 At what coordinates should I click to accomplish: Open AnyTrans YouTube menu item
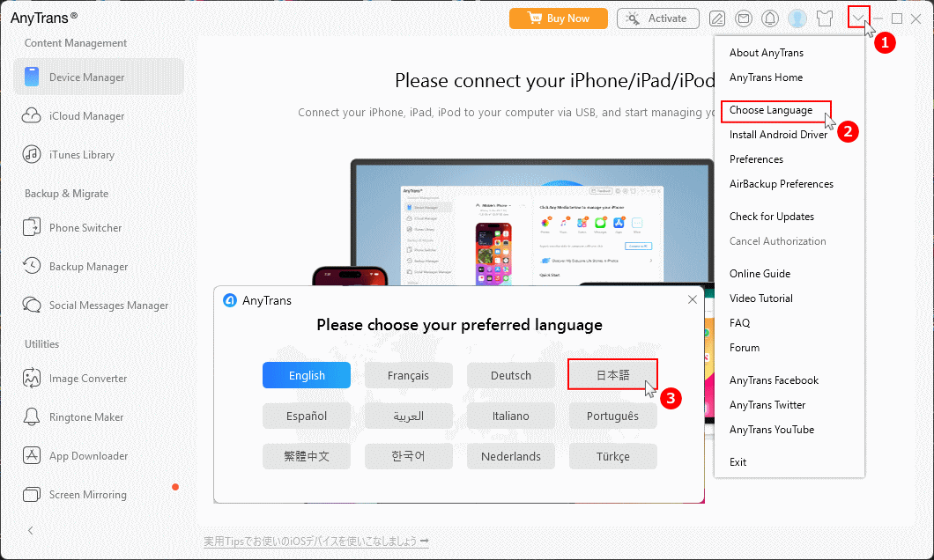[771, 430]
